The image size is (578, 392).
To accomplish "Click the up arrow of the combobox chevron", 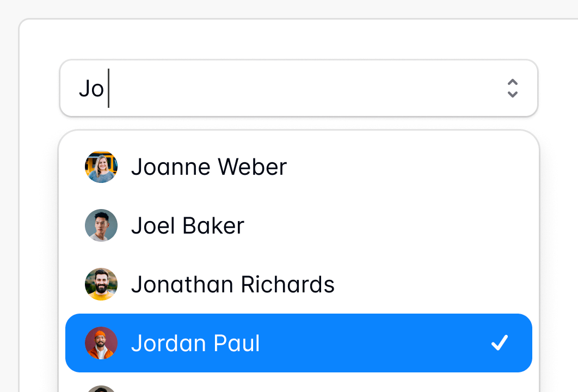I will 512,82.
